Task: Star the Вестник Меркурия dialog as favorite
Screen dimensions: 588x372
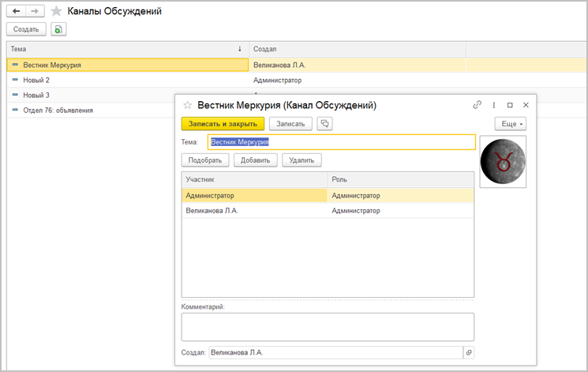Action: point(188,105)
